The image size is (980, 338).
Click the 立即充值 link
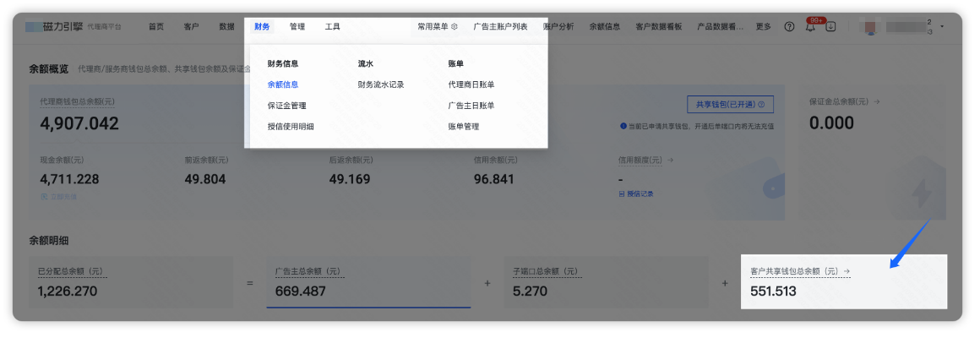58,197
